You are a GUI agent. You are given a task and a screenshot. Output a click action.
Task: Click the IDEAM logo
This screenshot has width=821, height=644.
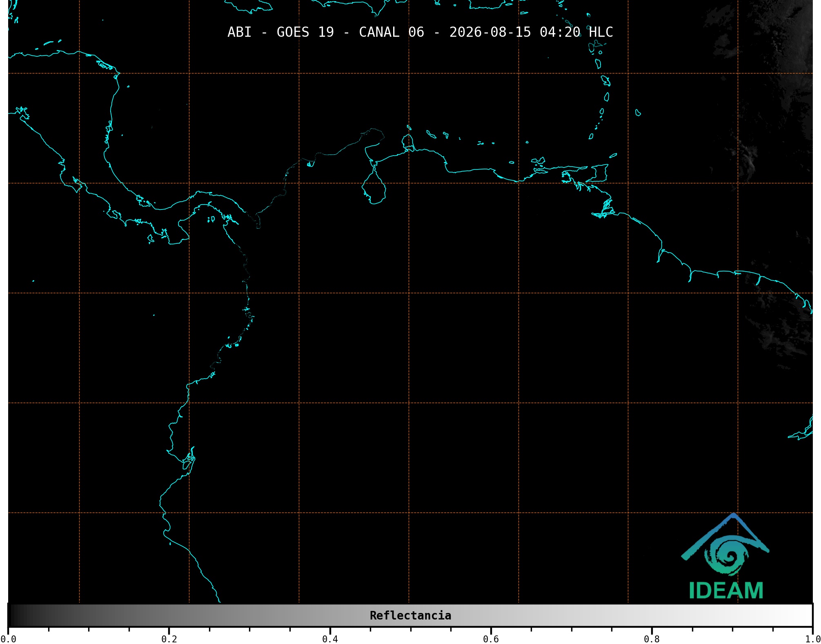[x=725, y=556]
